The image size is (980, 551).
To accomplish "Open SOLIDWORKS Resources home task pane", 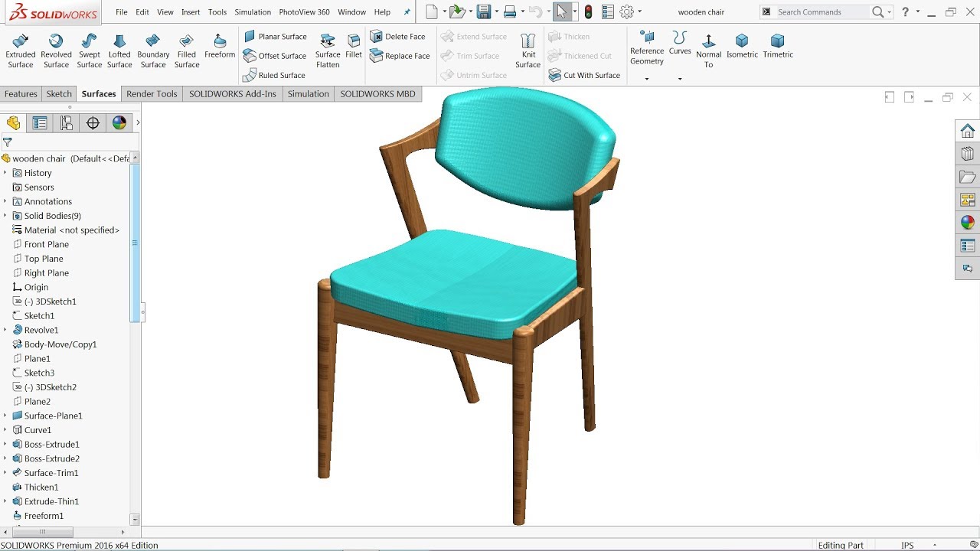I will 968,131.
